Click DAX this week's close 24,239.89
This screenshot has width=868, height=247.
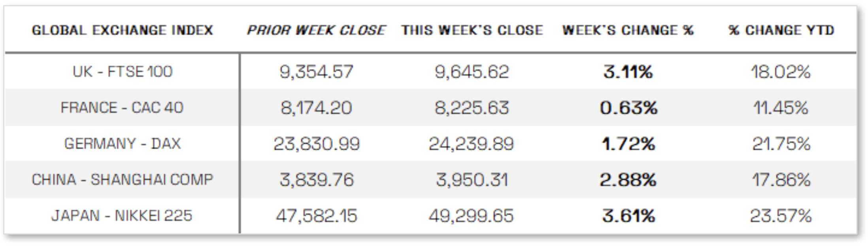pos(471,144)
